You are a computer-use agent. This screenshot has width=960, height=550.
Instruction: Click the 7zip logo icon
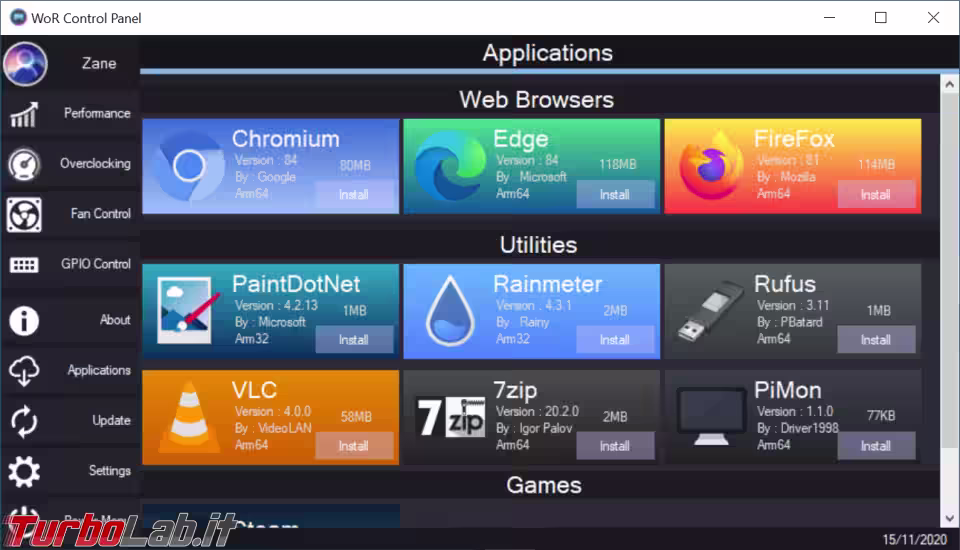click(x=451, y=417)
